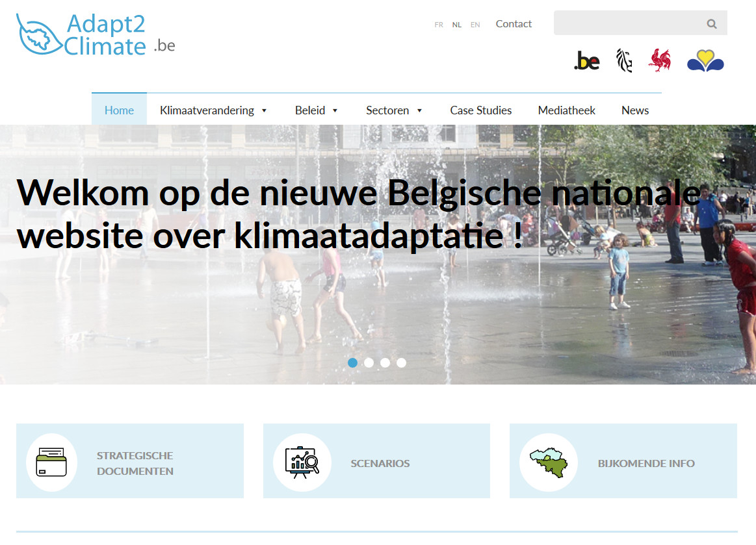Expand the Beleid dropdown menu
This screenshot has height=545, width=756.
tap(317, 110)
